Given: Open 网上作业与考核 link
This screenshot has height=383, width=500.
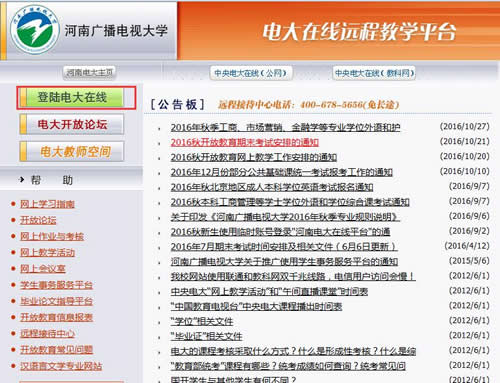Looking at the screenshot, I should click(x=52, y=237).
